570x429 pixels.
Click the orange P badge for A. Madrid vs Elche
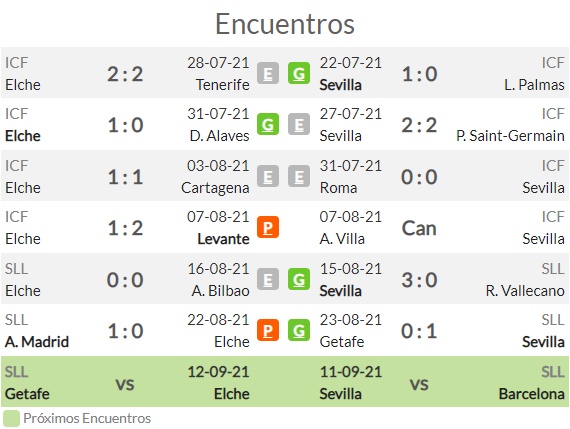268,330
